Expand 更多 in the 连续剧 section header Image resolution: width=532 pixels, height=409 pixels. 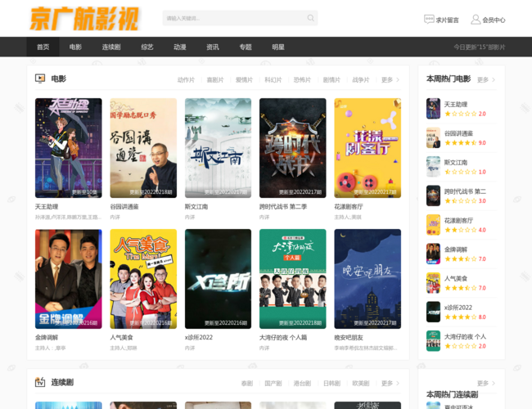[390, 383]
